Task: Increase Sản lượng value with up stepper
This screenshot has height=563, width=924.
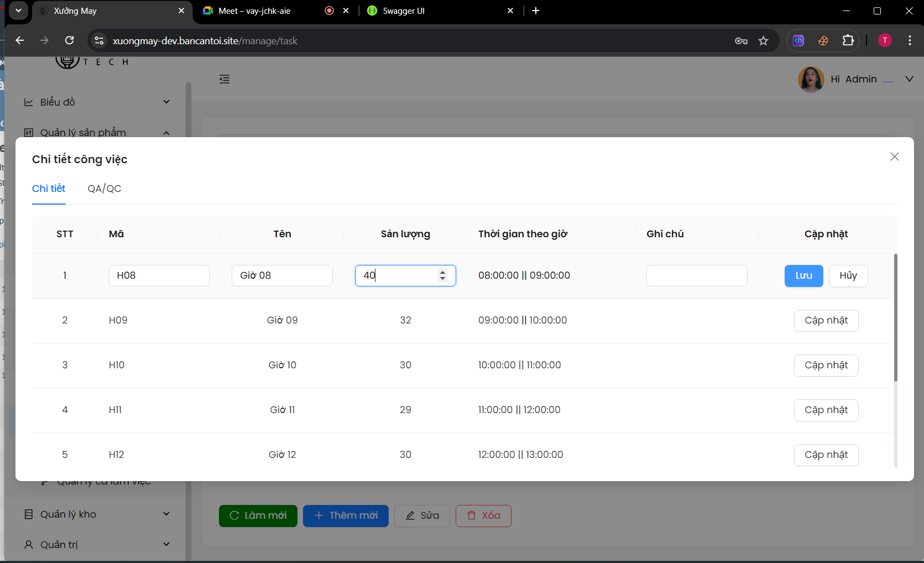Action: point(442,272)
